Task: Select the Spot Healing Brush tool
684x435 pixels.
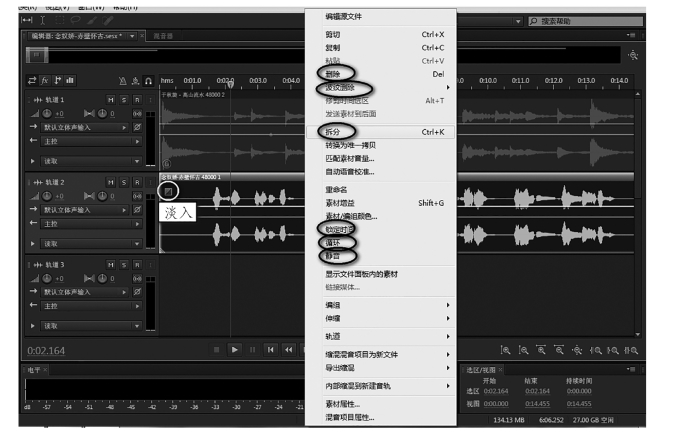Action: click(x=108, y=20)
